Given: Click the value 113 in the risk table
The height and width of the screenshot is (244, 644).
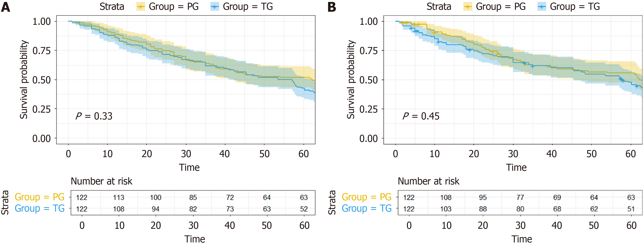Looking at the screenshot, I should tap(118, 197).
